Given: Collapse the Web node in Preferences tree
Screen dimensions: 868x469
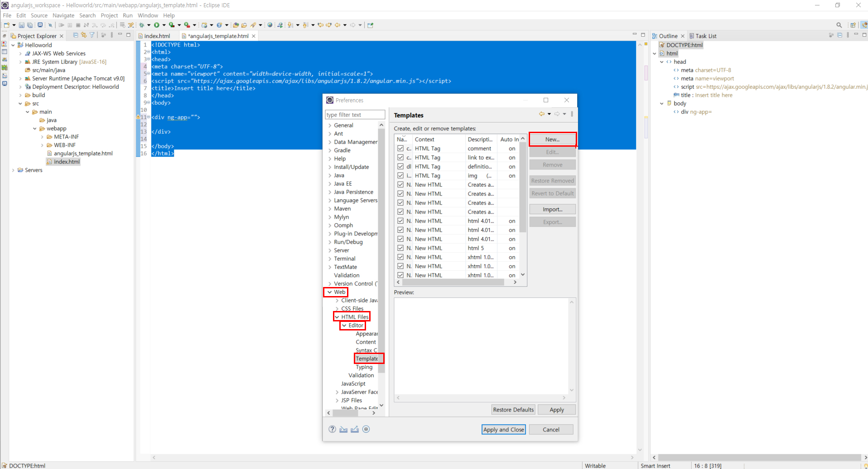Looking at the screenshot, I should tap(329, 292).
